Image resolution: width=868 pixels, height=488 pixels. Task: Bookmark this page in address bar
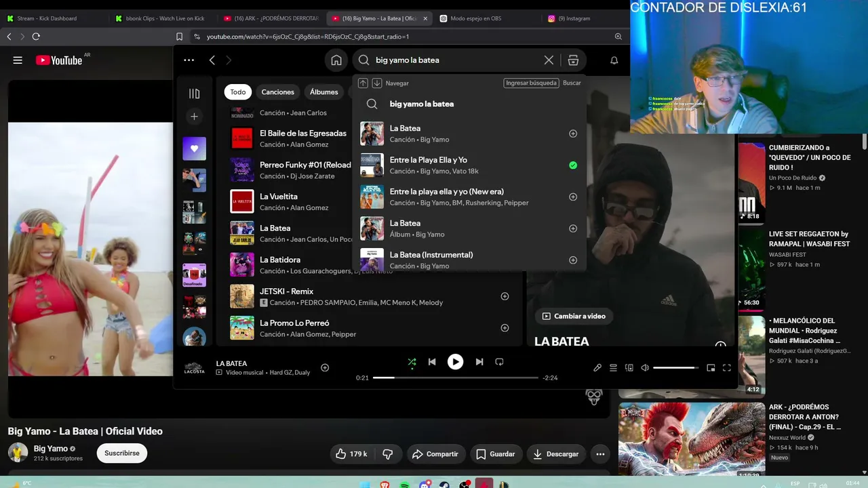pos(180,37)
